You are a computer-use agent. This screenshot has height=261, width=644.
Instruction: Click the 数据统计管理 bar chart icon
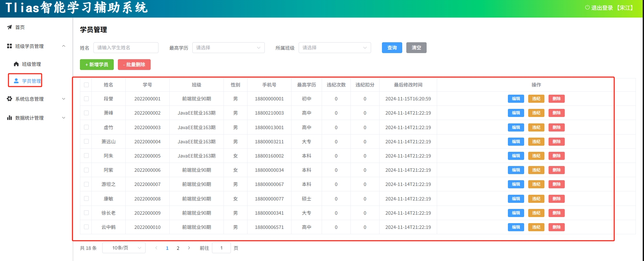click(9, 118)
